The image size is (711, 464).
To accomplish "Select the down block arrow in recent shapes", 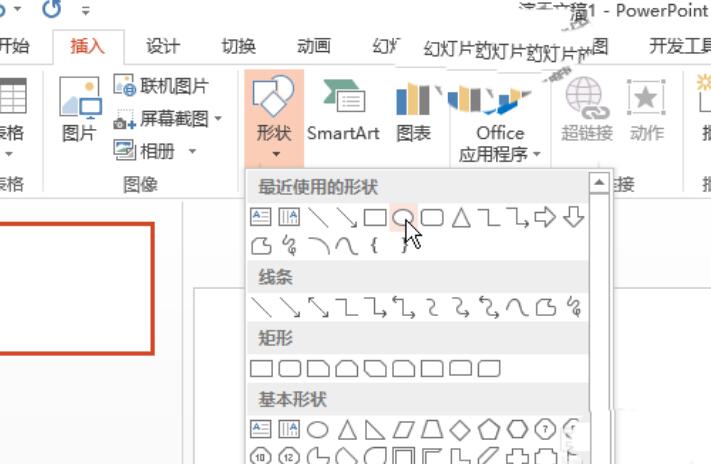I will coord(574,217).
